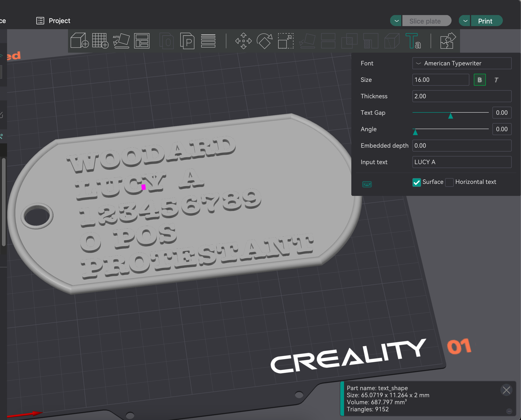521x420 pixels.
Task: Adjust the Text Gap slider handle
Action: tap(451, 116)
